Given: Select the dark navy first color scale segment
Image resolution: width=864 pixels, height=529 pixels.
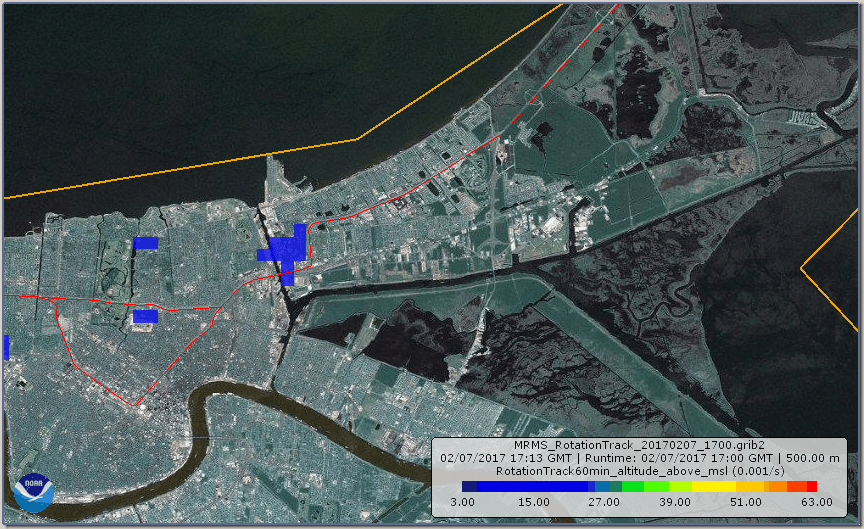Looking at the screenshot, I should point(469,486).
